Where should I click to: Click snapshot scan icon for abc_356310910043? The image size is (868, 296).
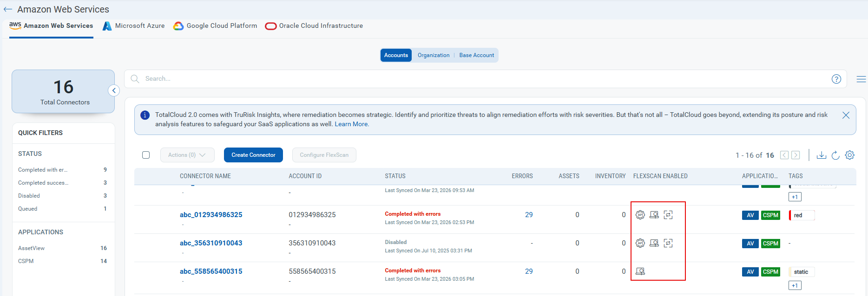[x=654, y=243]
